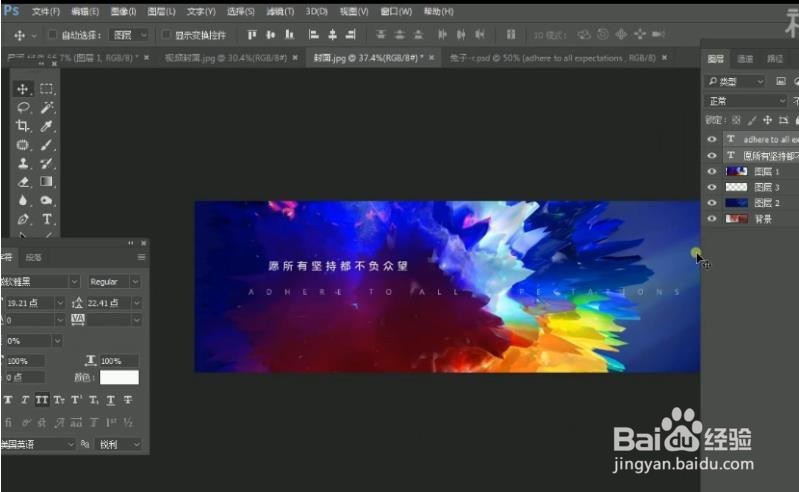Image resolution: width=799 pixels, height=492 pixels.
Task: Open the Regular font style dropdown
Action: point(136,282)
